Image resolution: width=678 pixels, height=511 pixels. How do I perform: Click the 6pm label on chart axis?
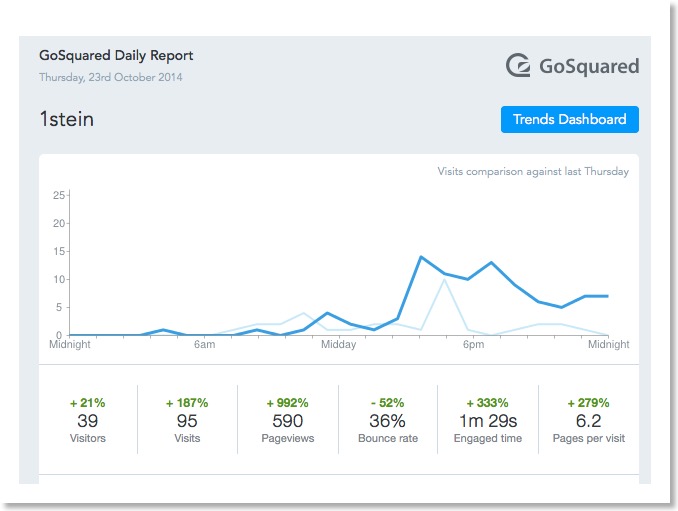pyautogui.click(x=473, y=345)
